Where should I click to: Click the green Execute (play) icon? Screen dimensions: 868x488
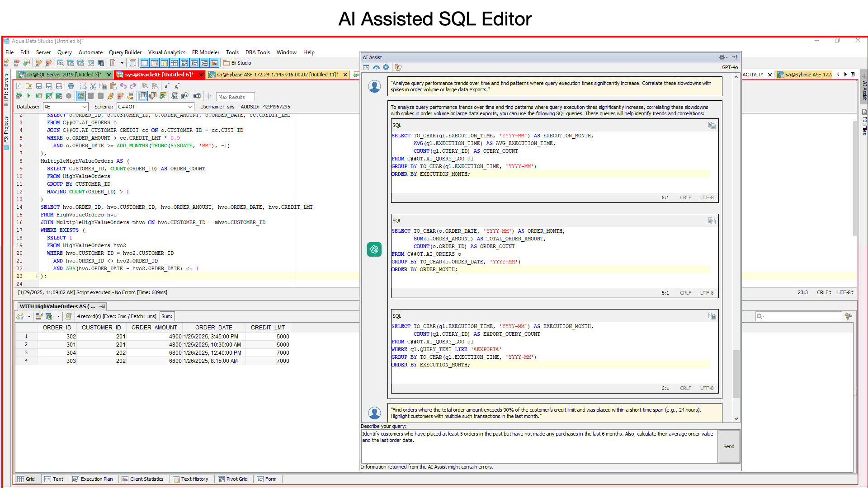click(28, 96)
